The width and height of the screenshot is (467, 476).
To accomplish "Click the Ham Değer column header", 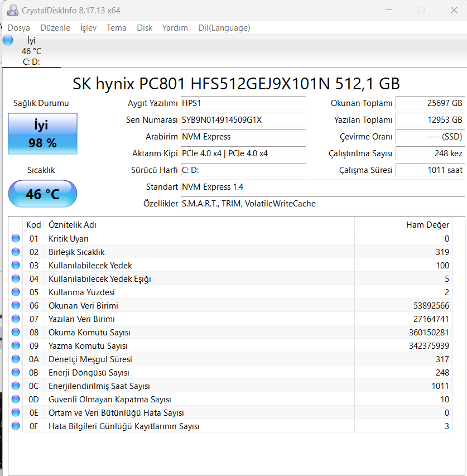I will click(427, 225).
